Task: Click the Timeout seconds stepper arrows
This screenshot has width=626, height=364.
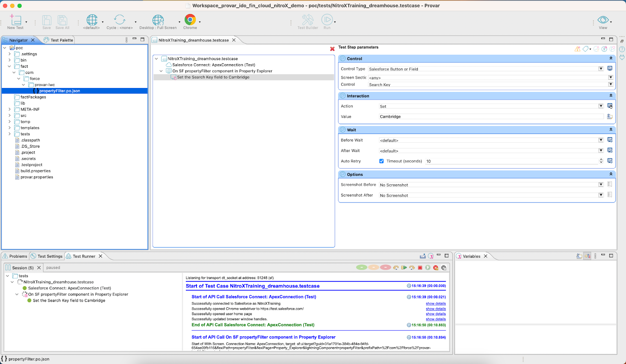Action: (x=601, y=161)
